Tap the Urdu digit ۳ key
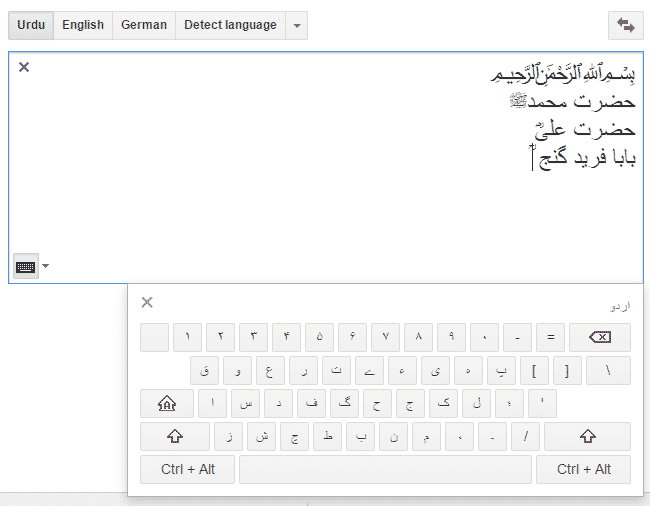Image resolution: width=650 pixels, height=506 pixels. tap(253, 337)
